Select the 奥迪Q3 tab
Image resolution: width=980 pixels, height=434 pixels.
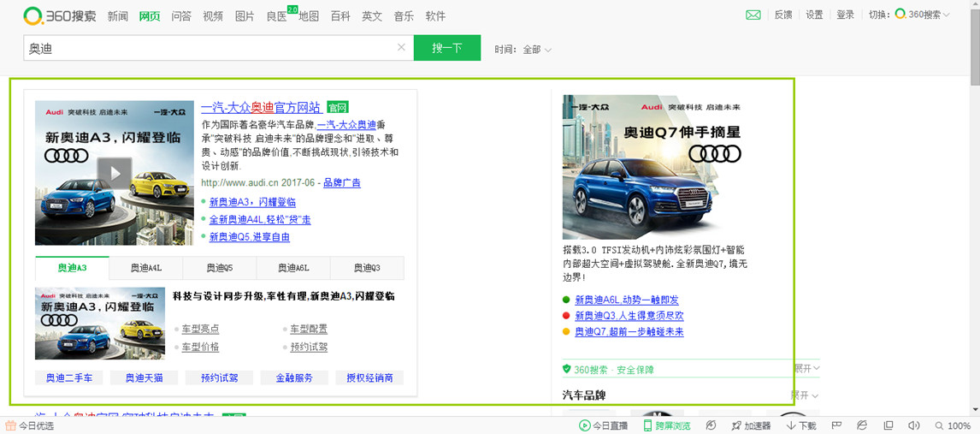(367, 268)
